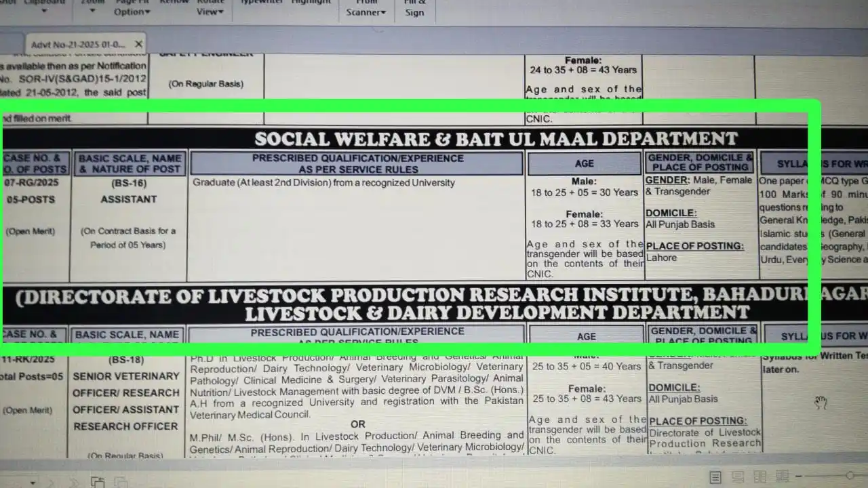Switch to facing pages view icon
This screenshot has width=868, height=488.
point(760,477)
